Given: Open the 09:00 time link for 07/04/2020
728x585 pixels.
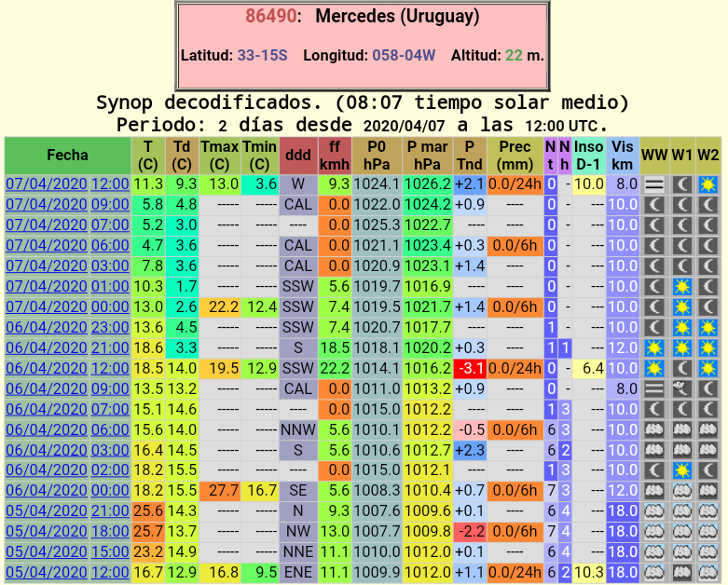Looking at the screenshot, I should (x=110, y=205).
